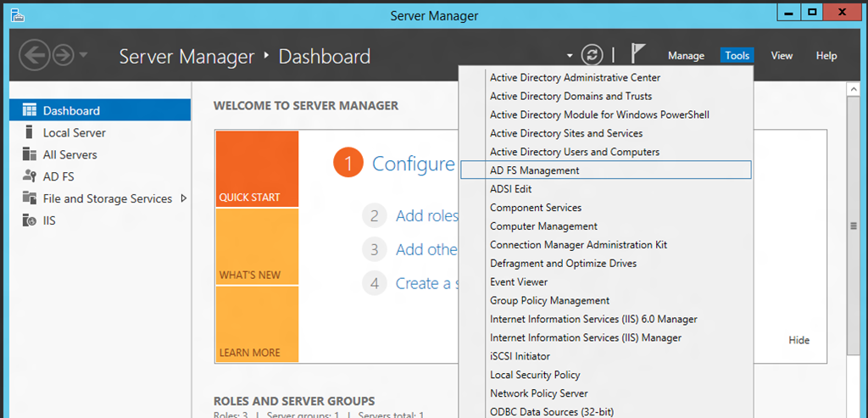Click the File and Storage Services icon
The width and height of the screenshot is (868, 418).
click(29, 198)
